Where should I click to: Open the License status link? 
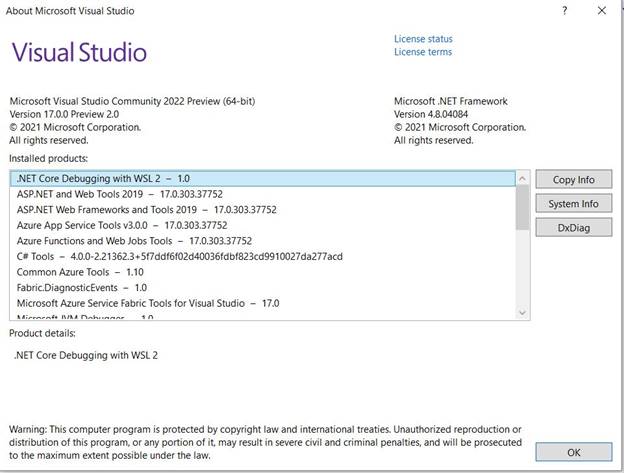pos(423,39)
